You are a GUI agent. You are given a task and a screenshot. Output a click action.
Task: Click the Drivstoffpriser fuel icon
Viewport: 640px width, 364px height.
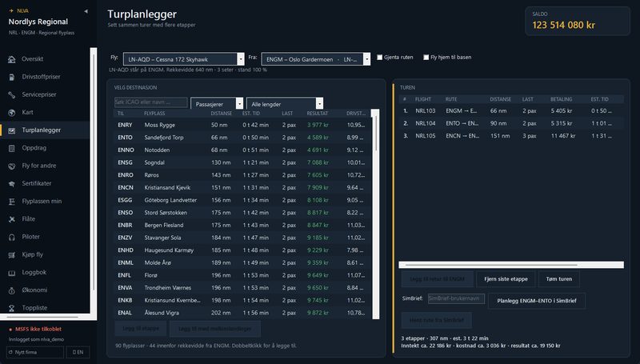12,77
